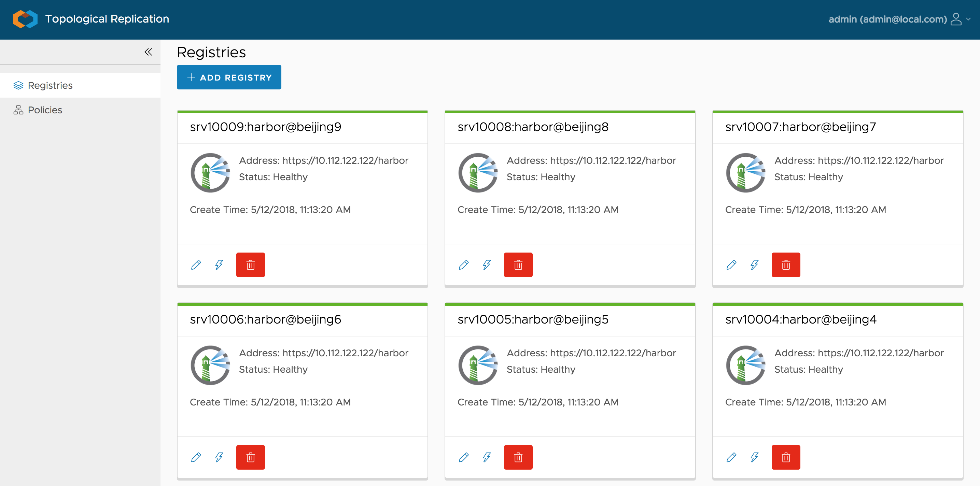Delete the srv10006:harbor@beijing6 registry

tap(250, 457)
